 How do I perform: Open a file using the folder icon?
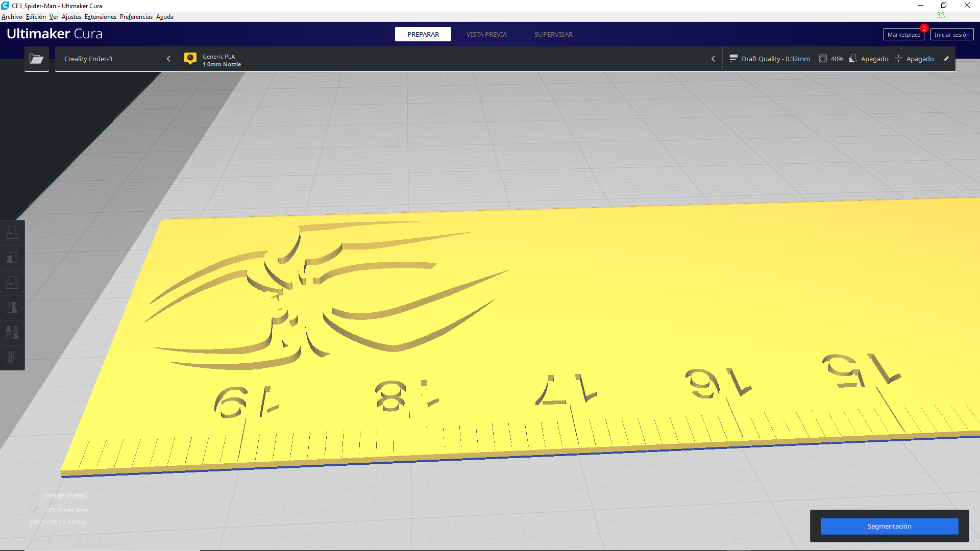pos(36,59)
